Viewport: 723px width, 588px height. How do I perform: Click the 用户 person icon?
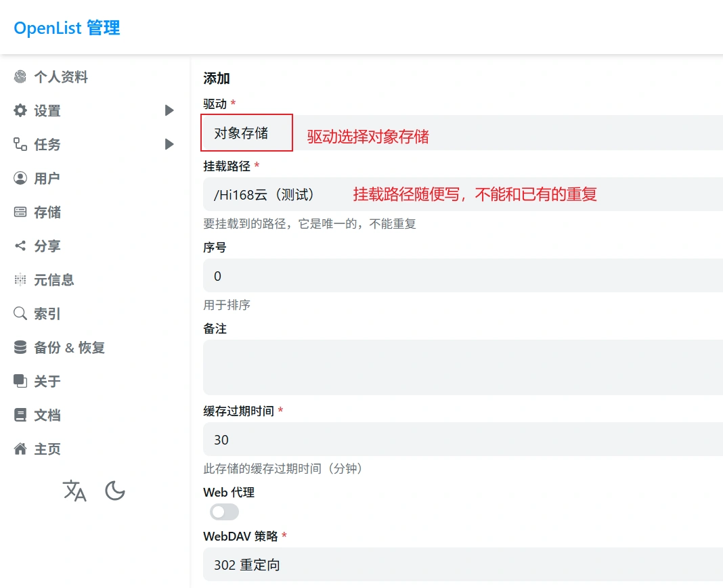pyautogui.click(x=20, y=179)
